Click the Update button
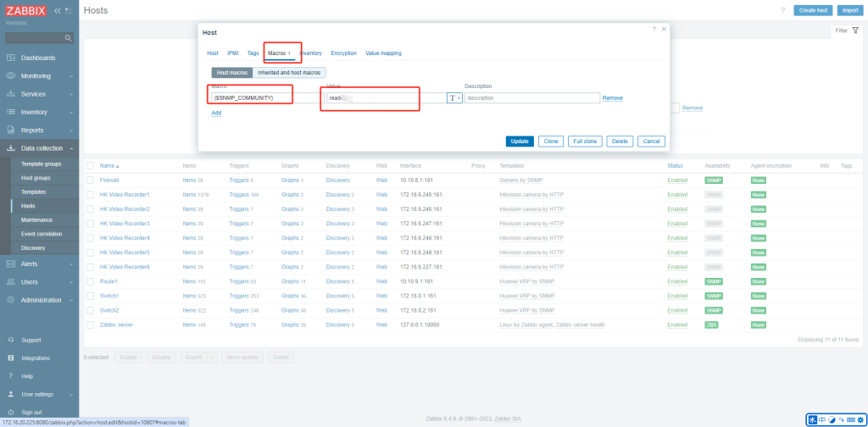868x427 pixels. (x=520, y=141)
